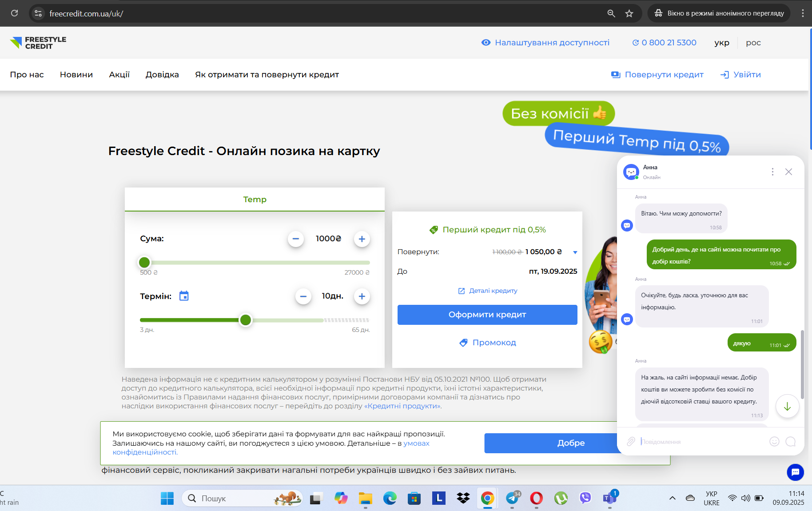Screen dimensions: 812x511
Task: Open the Windows Start menu
Action: click(x=167, y=499)
